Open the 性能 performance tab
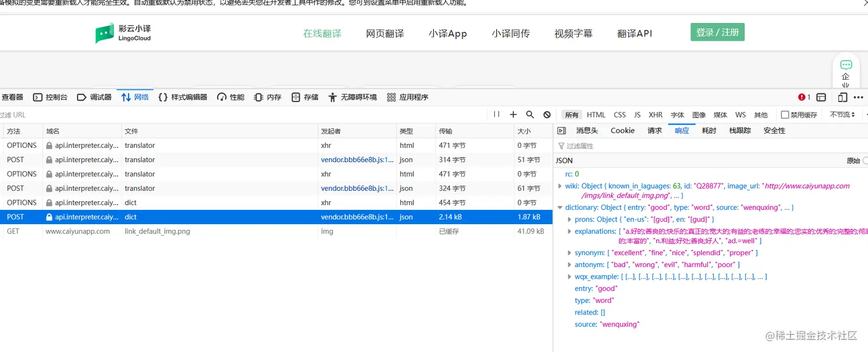Image resolution: width=868 pixels, height=352 pixels. (x=231, y=97)
